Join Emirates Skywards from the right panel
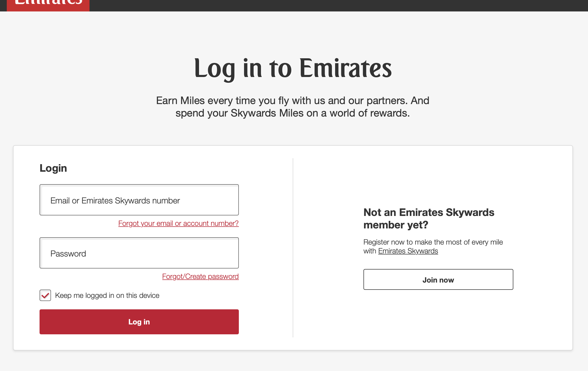 438,279
